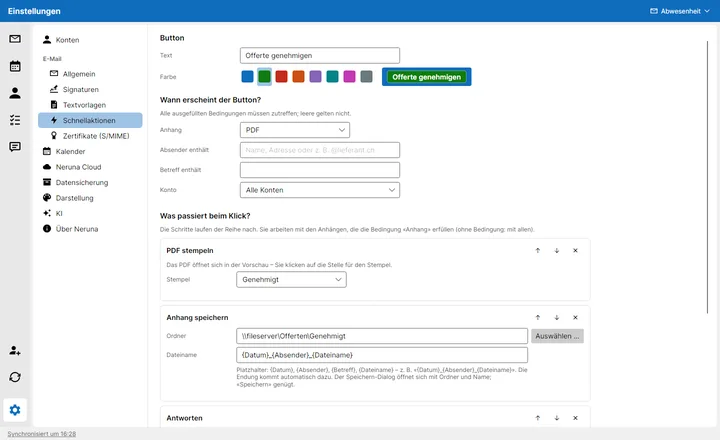Image resolution: width=720 pixels, height=440 pixels.
Task: Click the Auswählen folder button
Action: pyautogui.click(x=557, y=336)
